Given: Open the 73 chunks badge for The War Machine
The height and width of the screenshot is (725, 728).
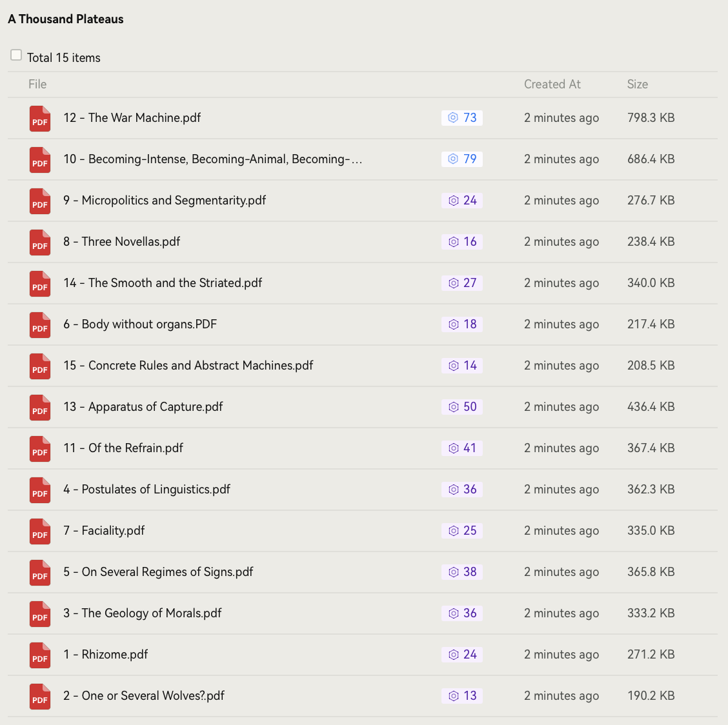Looking at the screenshot, I should (x=462, y=118).
